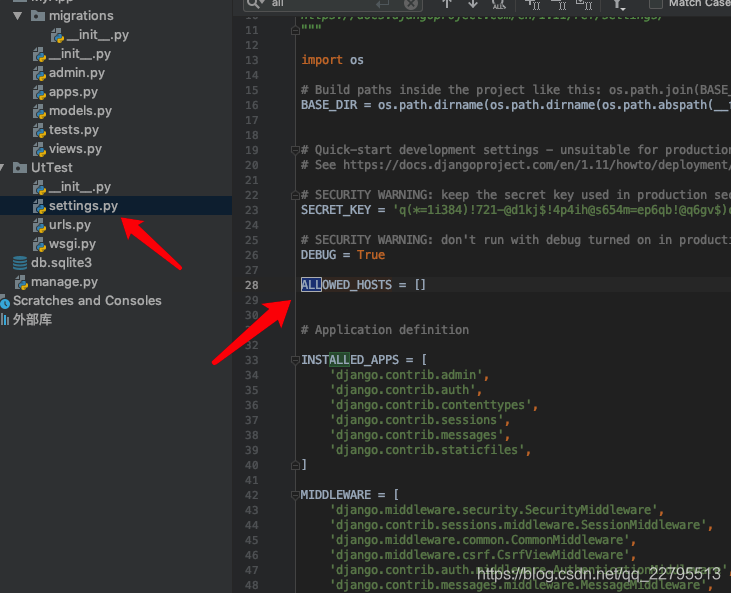Click INSTALLED_APPS variable name
The width and height of the screenshot is (731, 593).
pos(350,360)
